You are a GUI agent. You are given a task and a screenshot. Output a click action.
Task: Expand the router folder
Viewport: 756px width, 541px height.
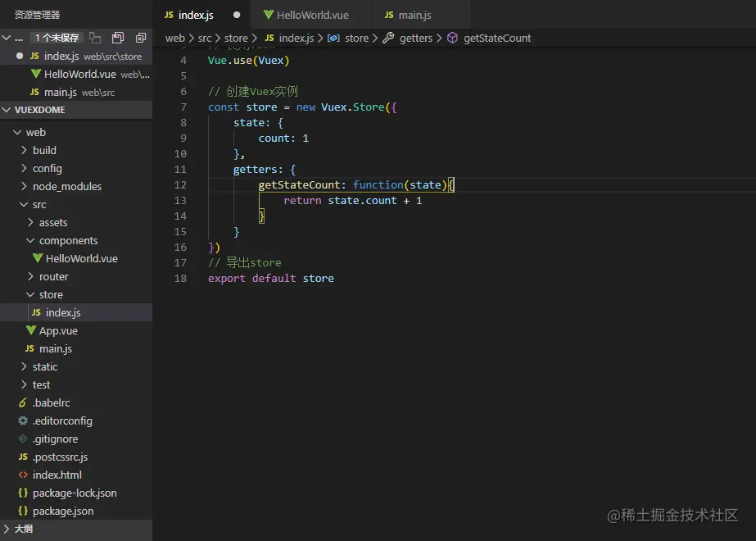pyautogui.click(x=30, y=276)
